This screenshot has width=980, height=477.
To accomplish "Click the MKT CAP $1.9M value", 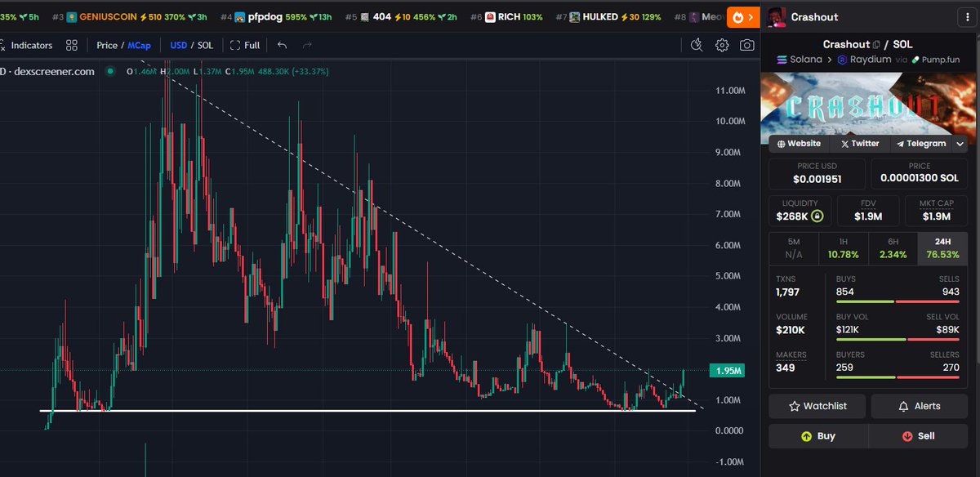I will point(937,216).
